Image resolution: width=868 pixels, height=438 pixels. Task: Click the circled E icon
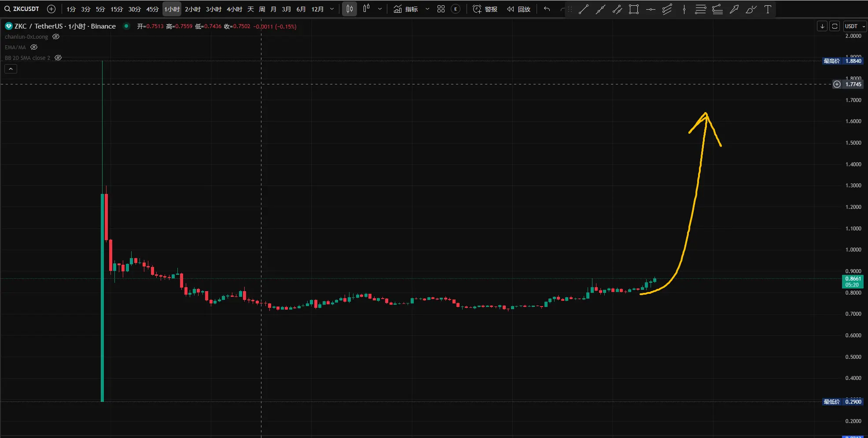click(456, 9)
